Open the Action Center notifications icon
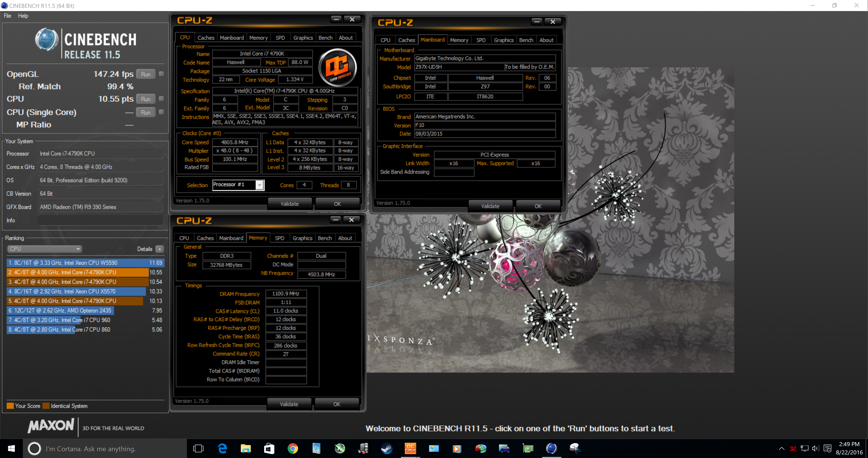868x458 pixels. click(827, 448)
